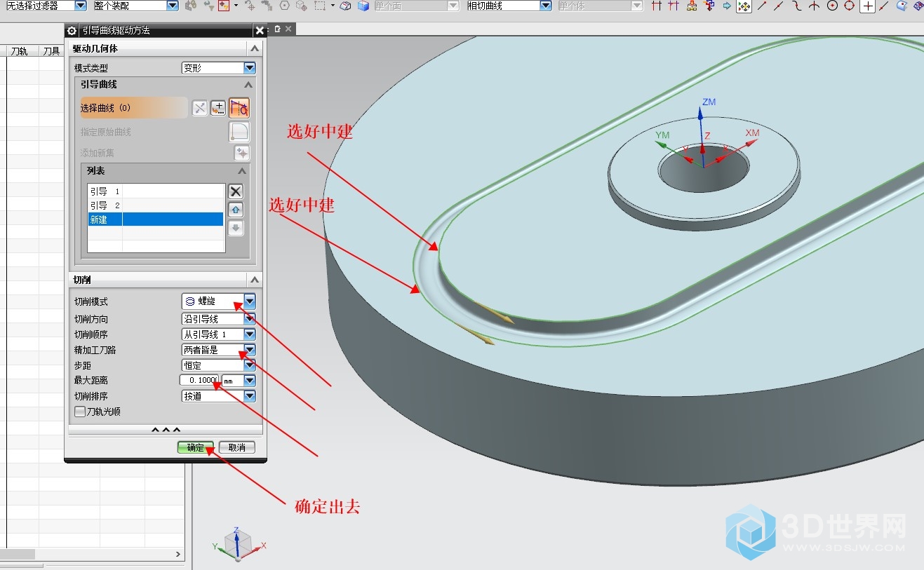Viewport: 924px width, 570px height.
Task: Click the boxed plus existing-point snap icon
Action: [x=868, y=6]
